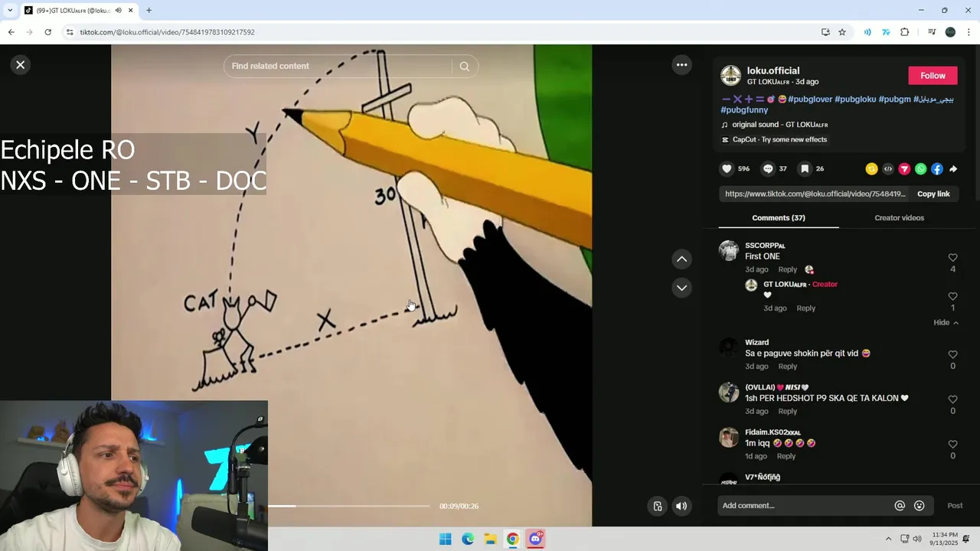Open Microsoft Edge from taskbar
This screenshot has width=980, height=551.
[468, 539]
